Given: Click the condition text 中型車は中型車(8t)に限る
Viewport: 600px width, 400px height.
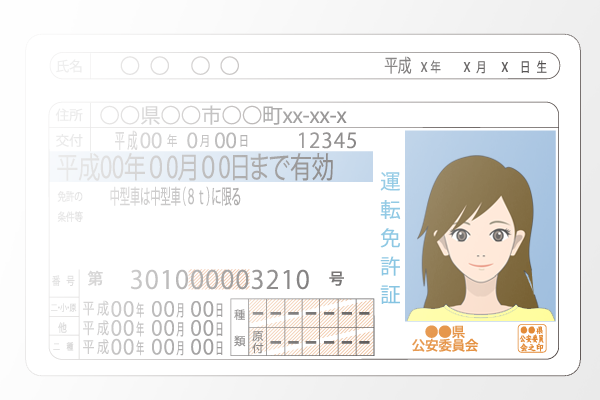Looking at the screenshot, I should point(175,198).
